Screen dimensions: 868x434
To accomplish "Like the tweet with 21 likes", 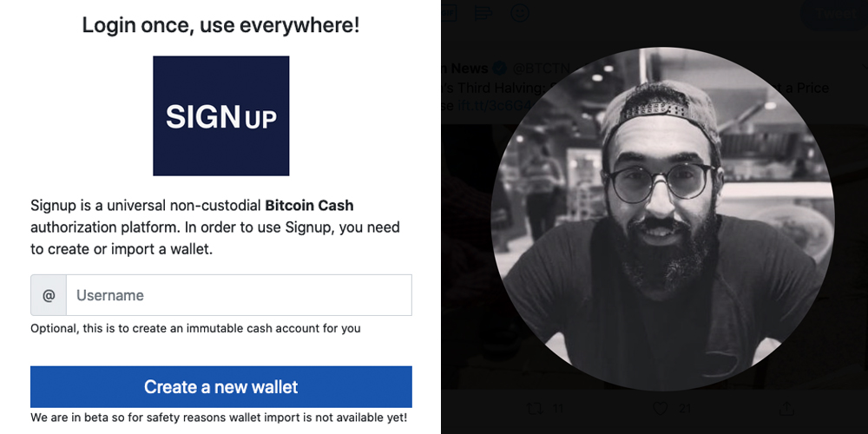I will click(x=660, y=409).
